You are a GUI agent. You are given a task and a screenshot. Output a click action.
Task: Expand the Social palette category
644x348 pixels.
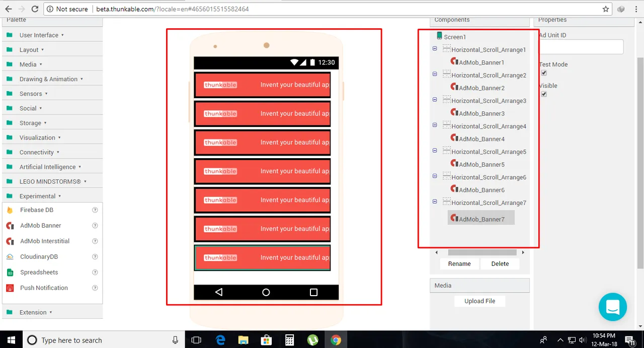click(52, 108)
